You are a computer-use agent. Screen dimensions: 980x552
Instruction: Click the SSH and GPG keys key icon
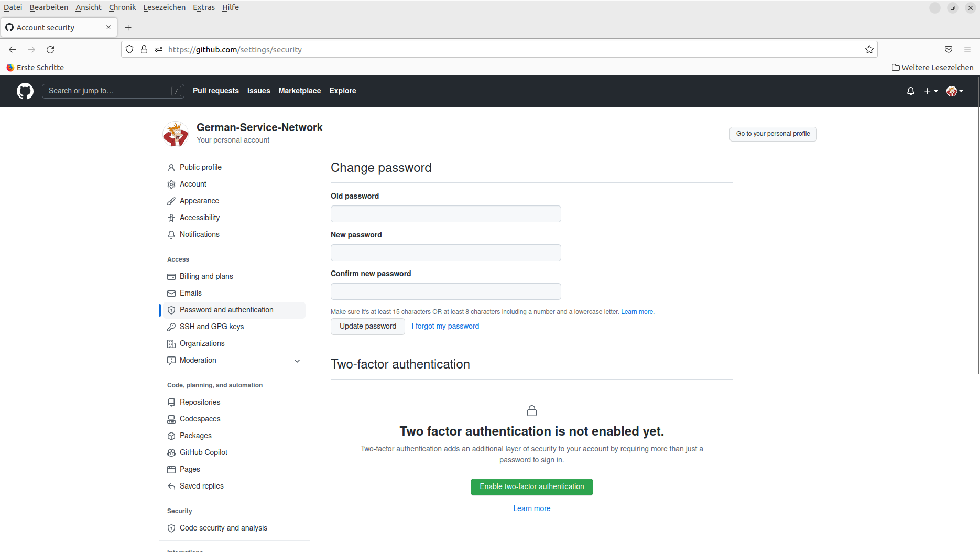(171, 327)
